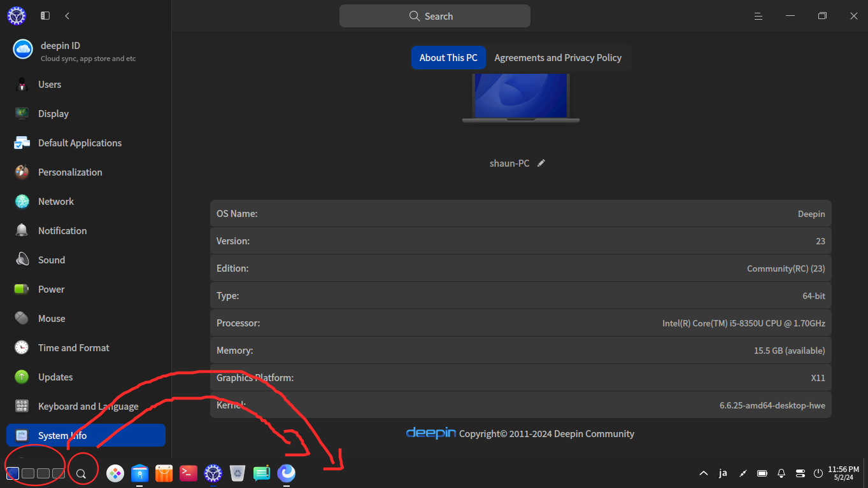Click the Memory value 15.5 GB (available)
This screenshot has height=488, width=868.
click(x=789, y=351)
